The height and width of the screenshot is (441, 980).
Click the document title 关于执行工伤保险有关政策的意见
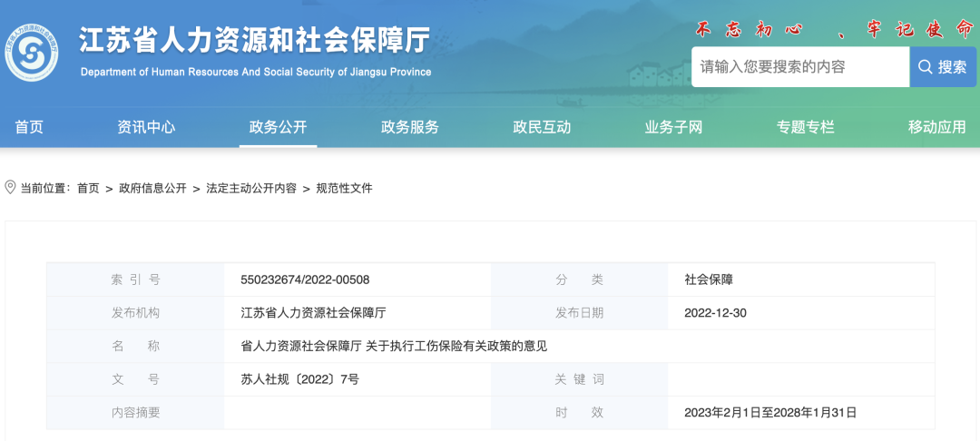coord(456,346)
